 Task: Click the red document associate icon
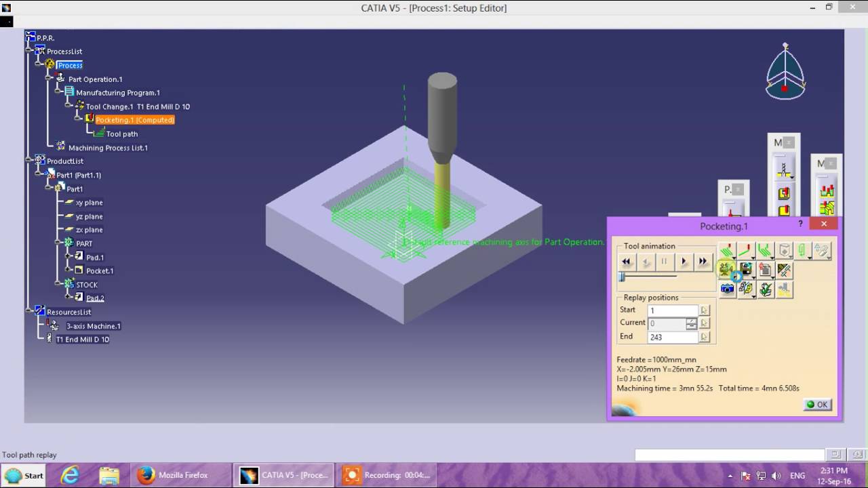coord(765,270)
